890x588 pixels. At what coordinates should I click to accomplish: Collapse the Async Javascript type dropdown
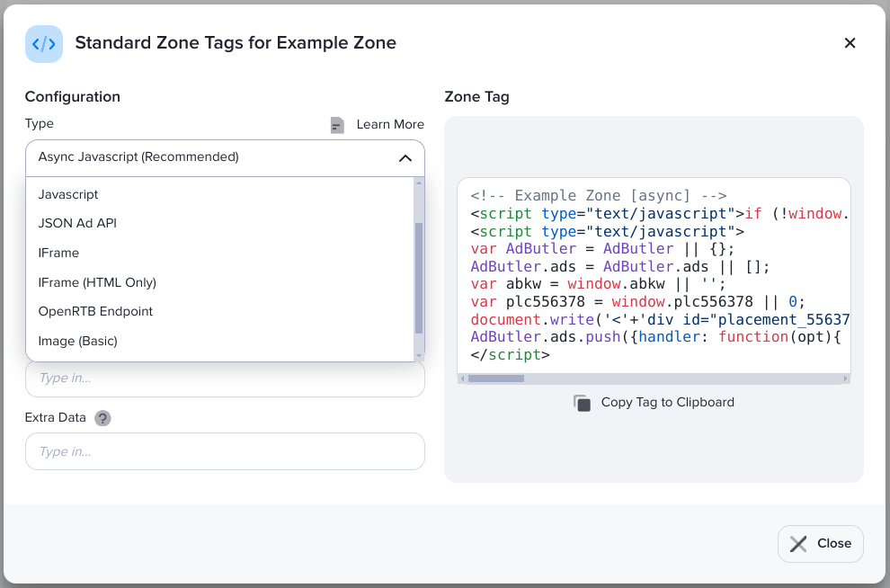225,157
